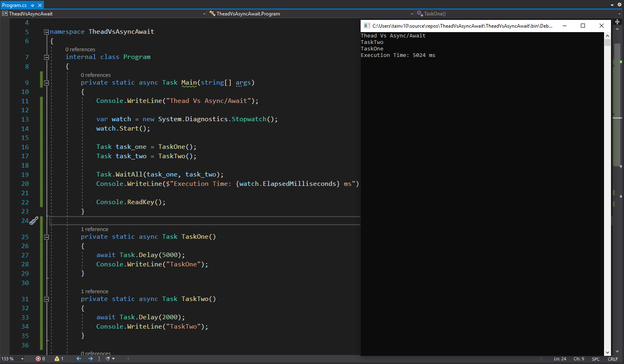Viewport: 624px width, 364px height.
Task: Close the Program.cs tab
Action: click(x=40, y=5)
